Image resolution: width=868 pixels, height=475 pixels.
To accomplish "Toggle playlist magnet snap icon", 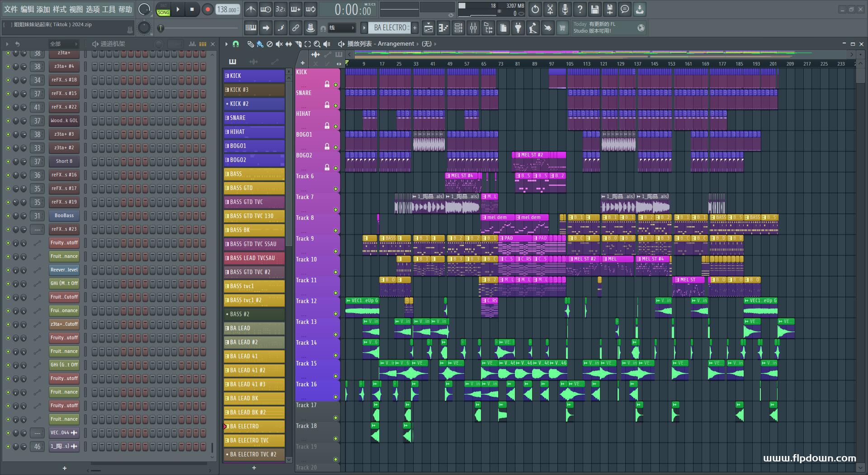I will pos(236,44).
